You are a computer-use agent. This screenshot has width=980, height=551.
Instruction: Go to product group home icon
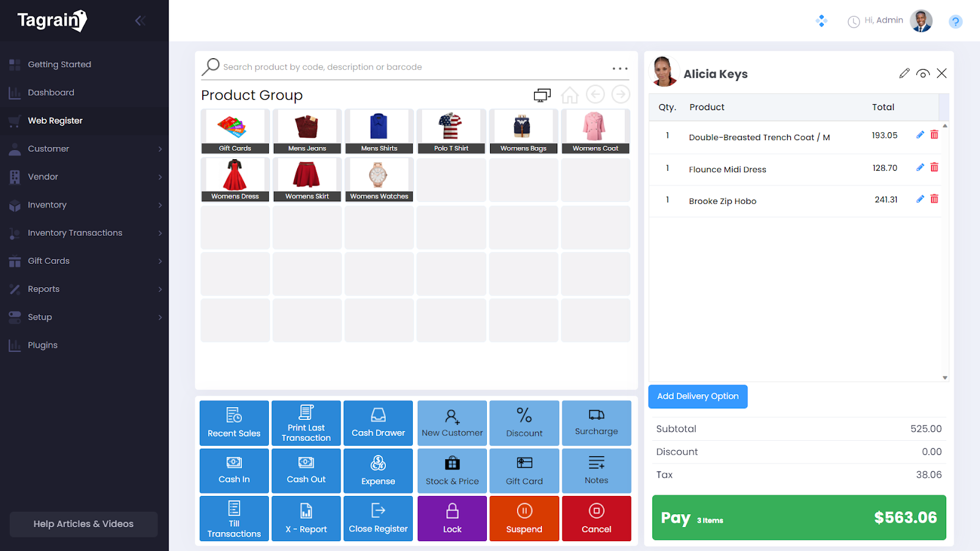click(x=570, y=95)
